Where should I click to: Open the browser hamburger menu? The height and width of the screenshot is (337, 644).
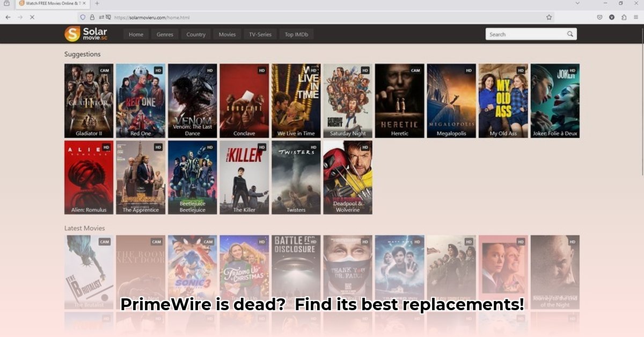636,17
